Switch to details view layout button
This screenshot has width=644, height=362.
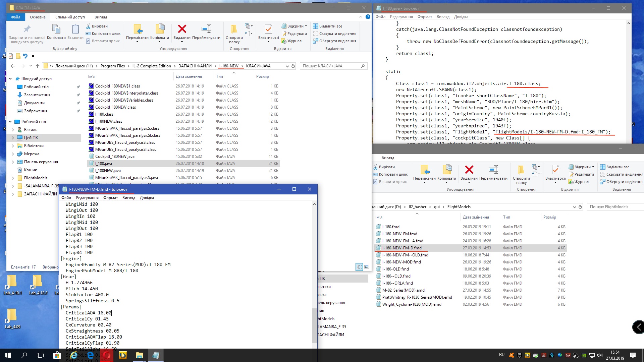tap(359, 267)
